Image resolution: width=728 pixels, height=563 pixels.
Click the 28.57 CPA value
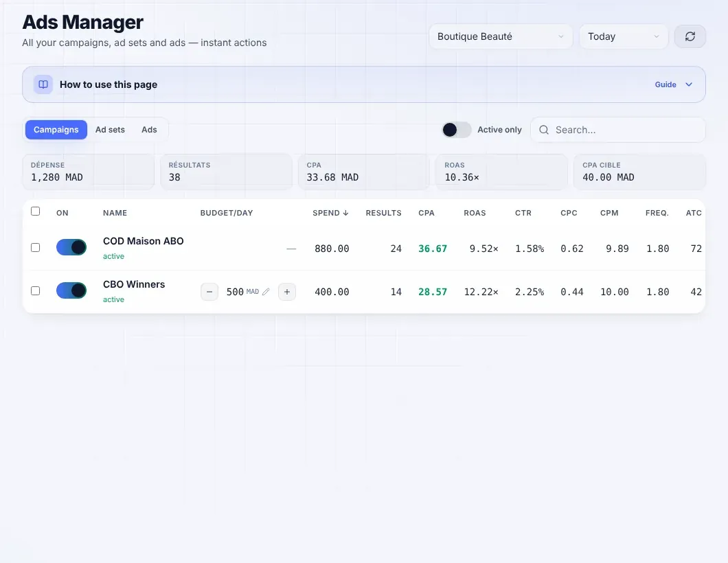(x=433, y=292)
